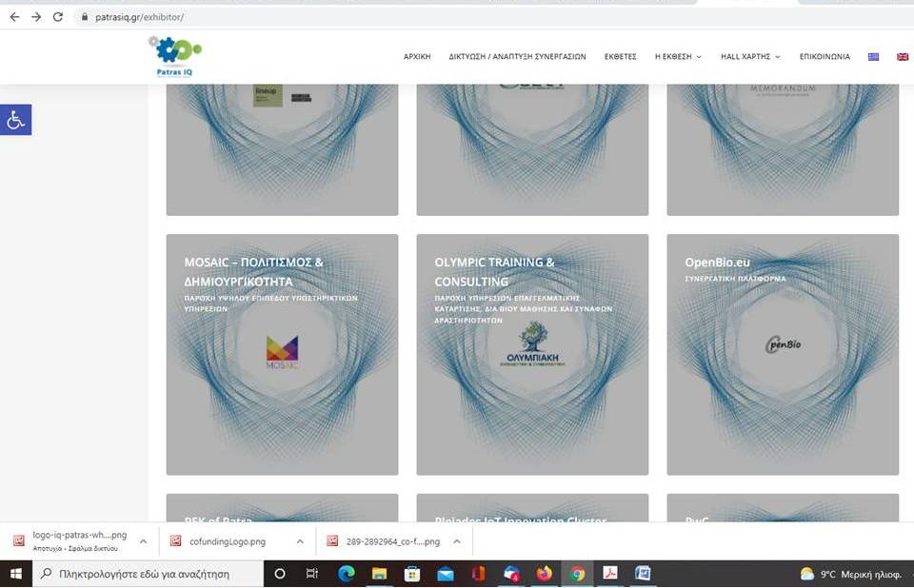This screenshot has width=914, height=588.
Task: Click the Olympic card text ΠΑΡΟΧΗ ΥΠΗΡΕΣΙΩΝ ΕΠΑΓΓΕΛΜΑΤΙΚΗΣ ΚΑΤΑΡΤΙΣΗΣ
Action: click(524, 309)
